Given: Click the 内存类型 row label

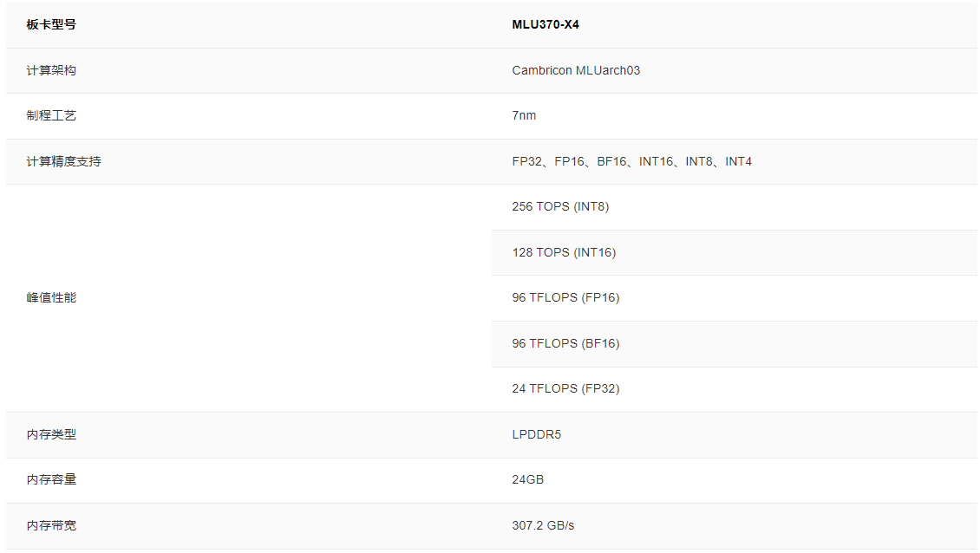Looking at the screenshot, I should tap(51, 434).
